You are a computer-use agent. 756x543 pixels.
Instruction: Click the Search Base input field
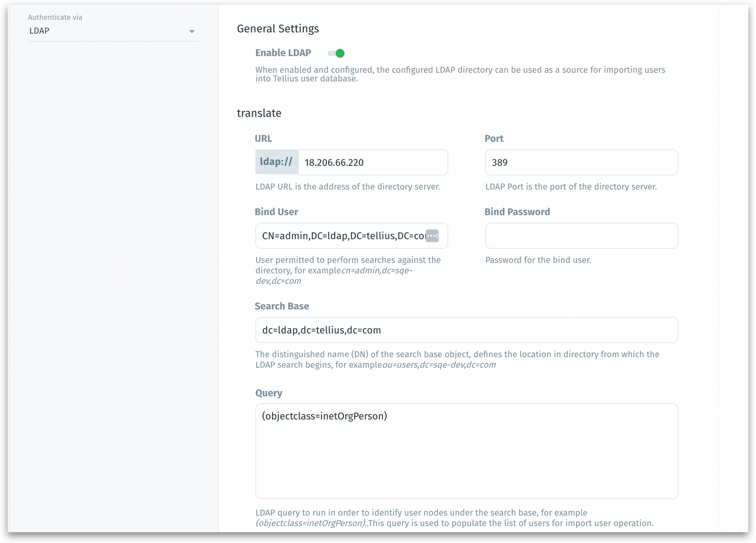click(x=466, y=330)
